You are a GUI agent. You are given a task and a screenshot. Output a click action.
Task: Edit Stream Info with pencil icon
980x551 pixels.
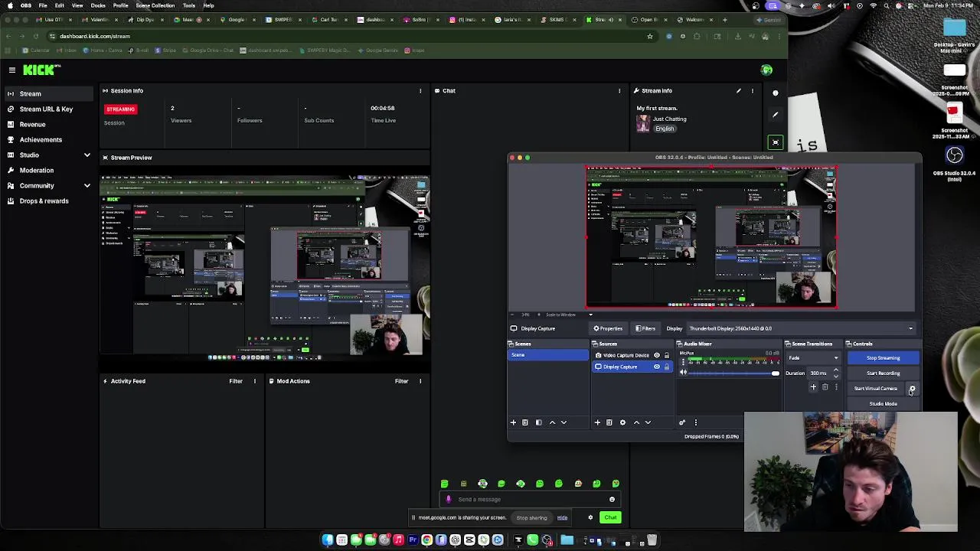point(739,90)
